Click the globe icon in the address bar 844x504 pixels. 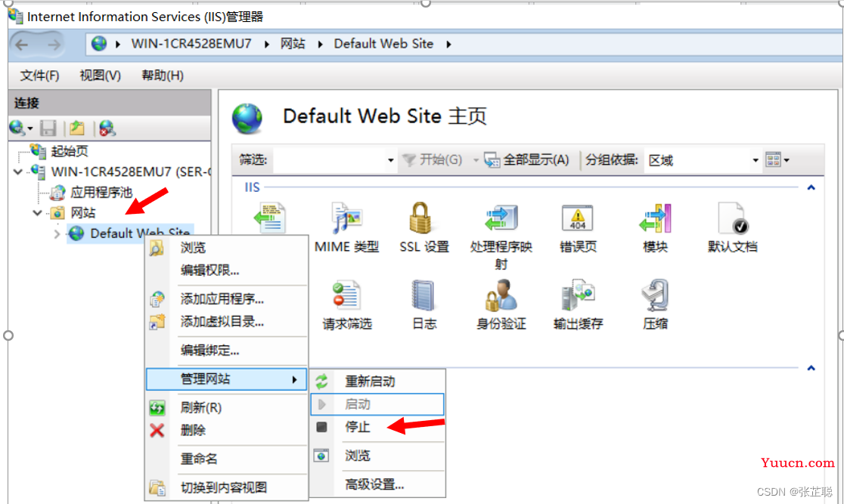pyautogui.click(x=99, y=44)
